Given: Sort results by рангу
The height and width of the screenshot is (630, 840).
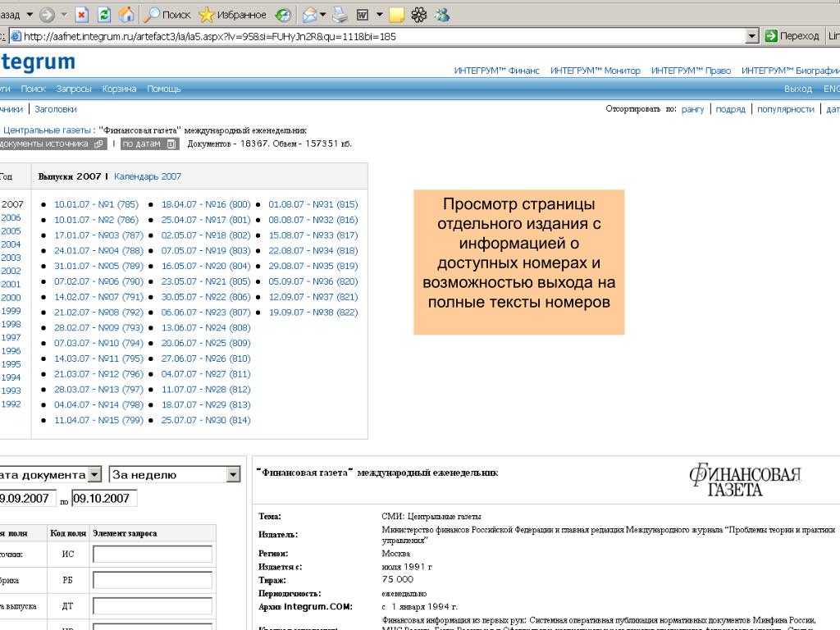Looking at the screenshot, I should [x=692, y=109].
